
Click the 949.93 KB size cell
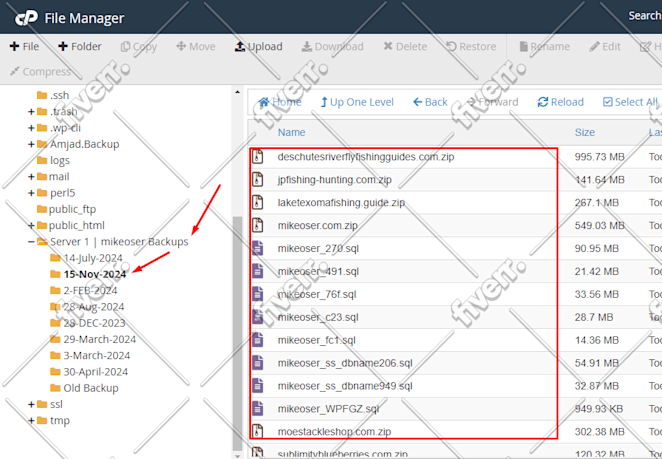pos(599,409)
